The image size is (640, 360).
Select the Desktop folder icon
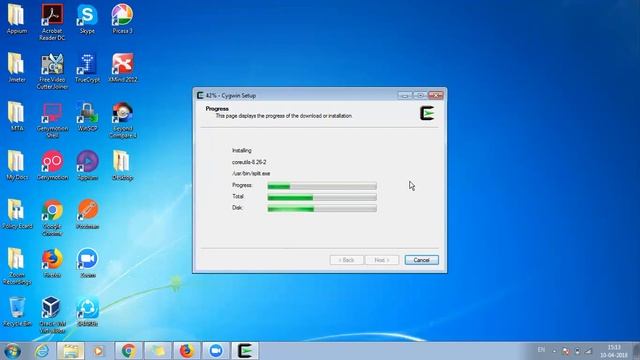click(122, 165)
